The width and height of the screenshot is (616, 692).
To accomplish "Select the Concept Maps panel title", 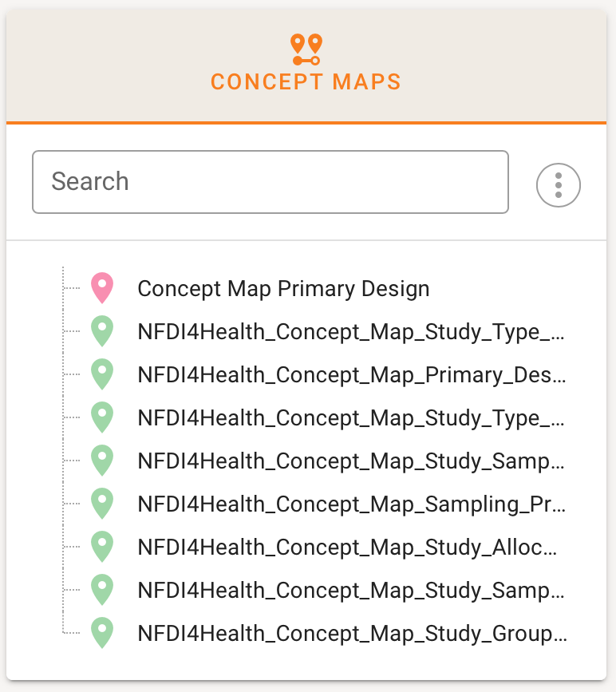I will [306, 81].
